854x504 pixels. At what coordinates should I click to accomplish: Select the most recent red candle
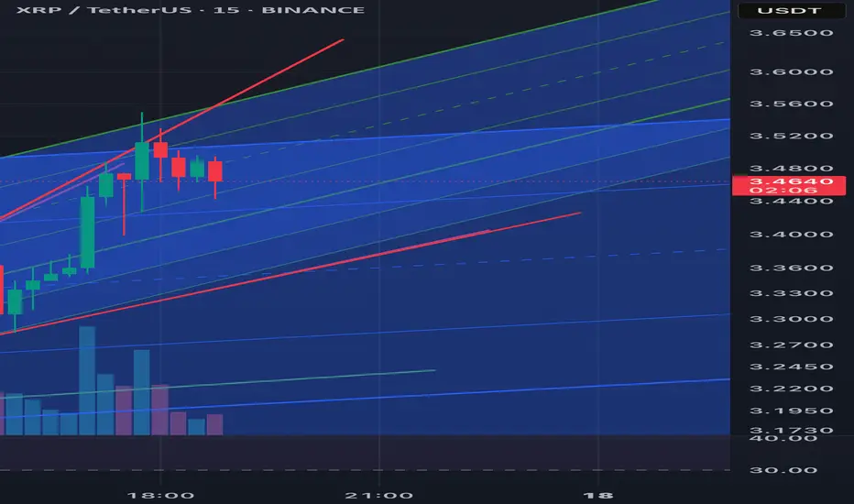(215, 171)
